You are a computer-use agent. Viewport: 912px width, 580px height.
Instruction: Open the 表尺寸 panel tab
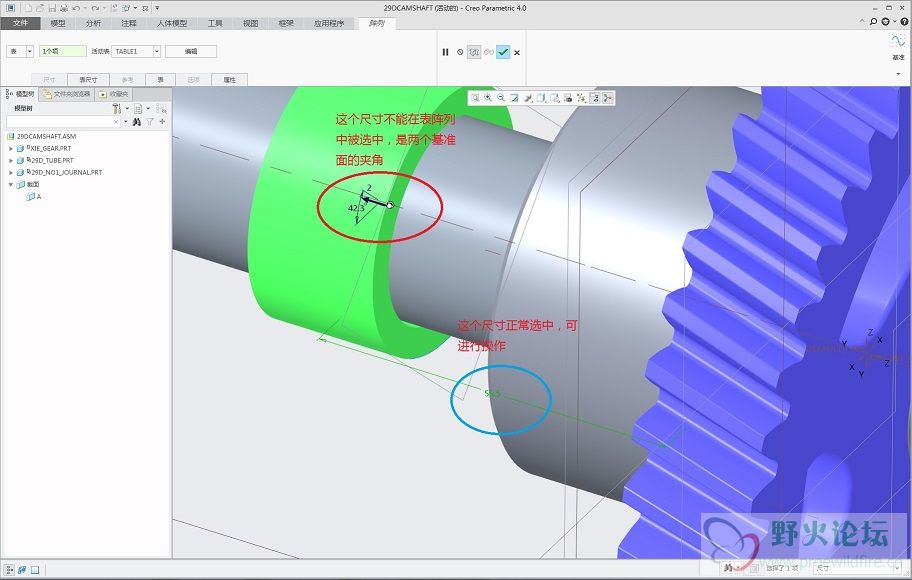click(x=88, y=80)
